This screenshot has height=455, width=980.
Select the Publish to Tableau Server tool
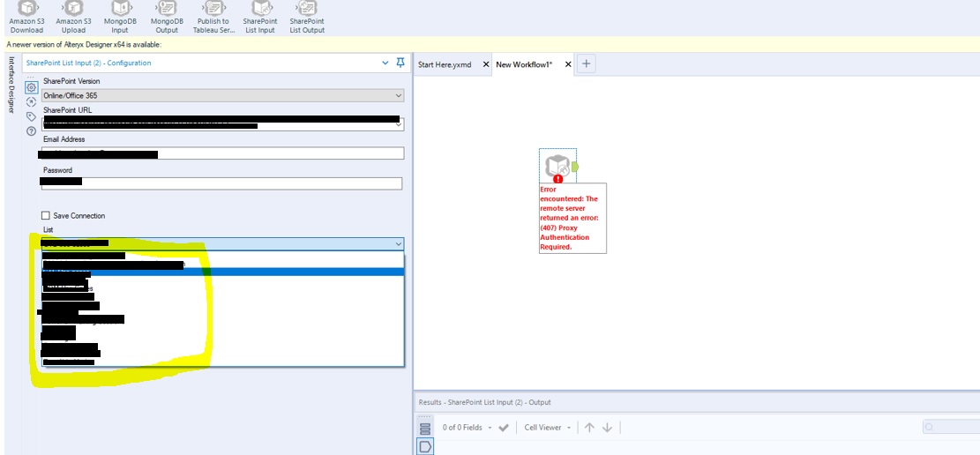213,17
